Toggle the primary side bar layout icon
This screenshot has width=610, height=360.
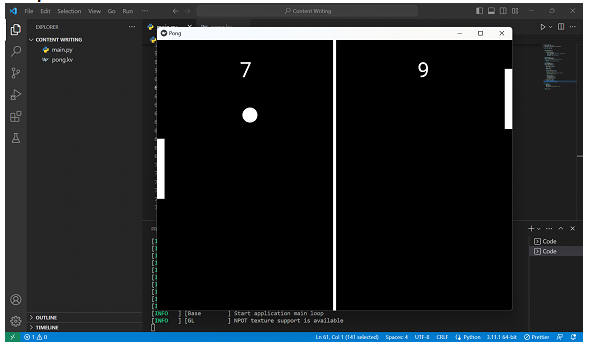479,11
